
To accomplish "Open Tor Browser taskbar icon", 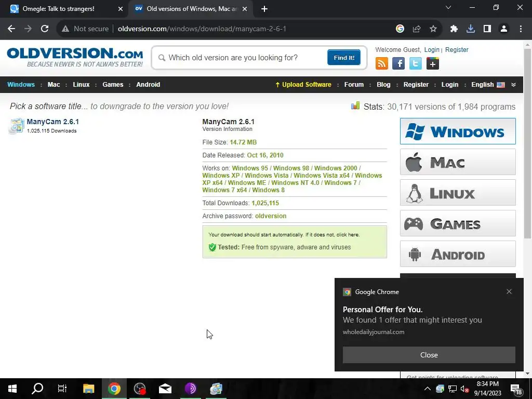I will [191, 389].
